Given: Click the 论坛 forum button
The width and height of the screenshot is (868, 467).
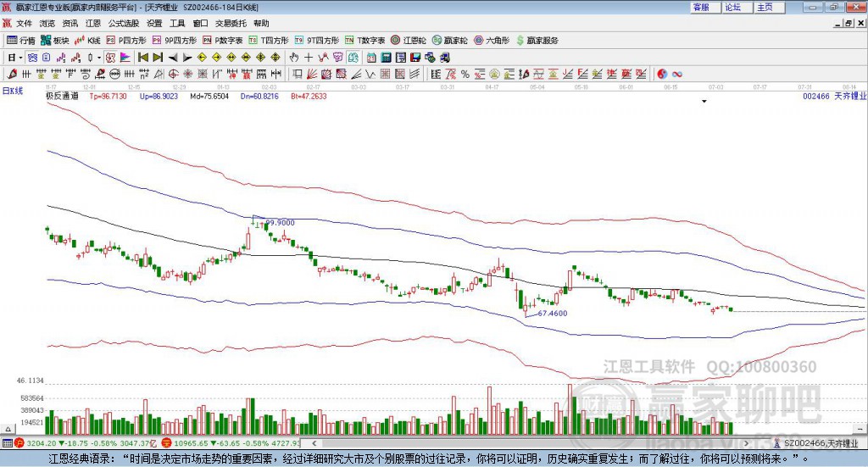Looking at the screenshot, I should 737,7.
